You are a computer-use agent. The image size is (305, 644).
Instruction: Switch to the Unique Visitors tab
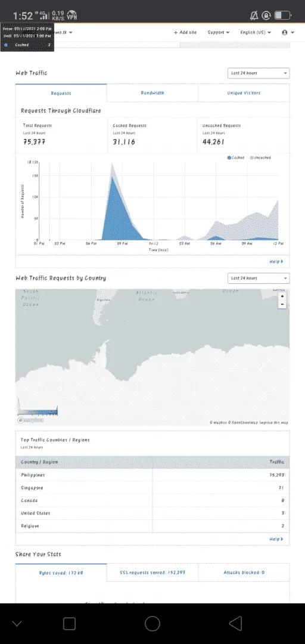[244, 93]
